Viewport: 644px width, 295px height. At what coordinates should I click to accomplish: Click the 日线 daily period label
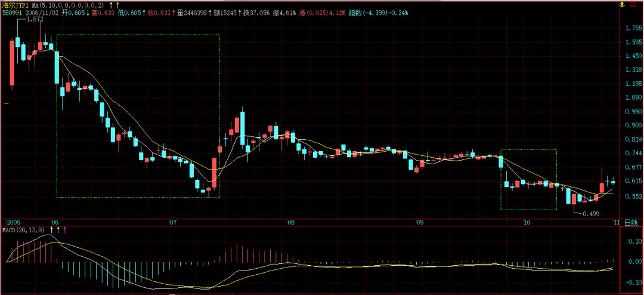coord(630,223)
